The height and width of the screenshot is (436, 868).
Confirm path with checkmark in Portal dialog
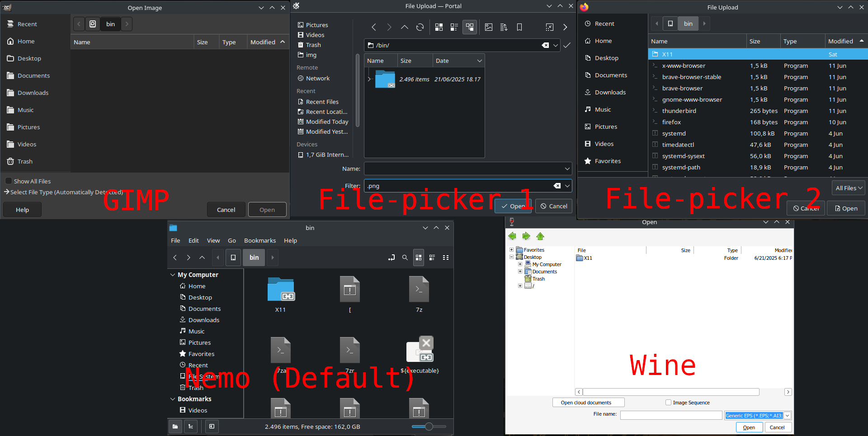pyautogui.click(x=567, y=45)
